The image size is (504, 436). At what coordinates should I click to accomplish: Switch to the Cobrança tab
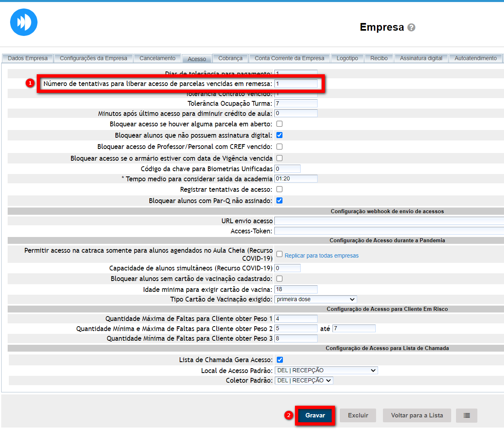pyautogui.click(x=230, y=59)
